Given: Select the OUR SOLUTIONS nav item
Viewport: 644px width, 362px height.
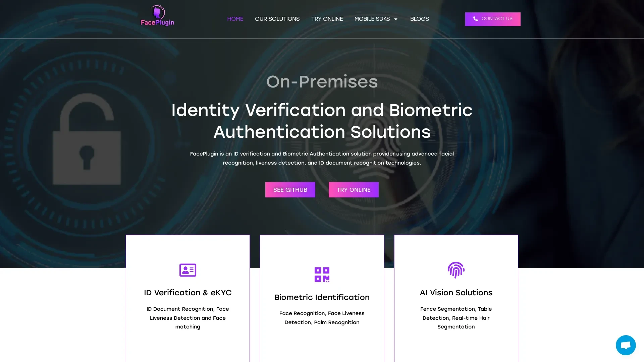Looking at the screenshot, I should click(x=277, y=18).
